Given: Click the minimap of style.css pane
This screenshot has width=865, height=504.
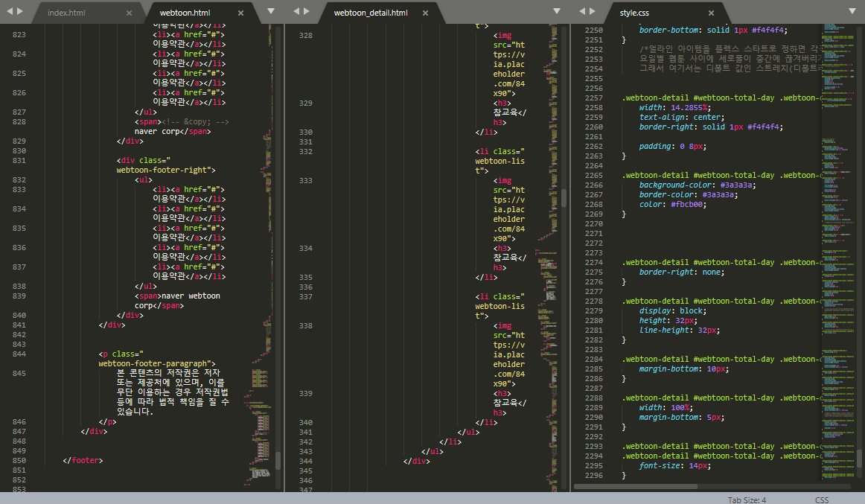Looking at the screenshot, I should [x=838, y=252].
